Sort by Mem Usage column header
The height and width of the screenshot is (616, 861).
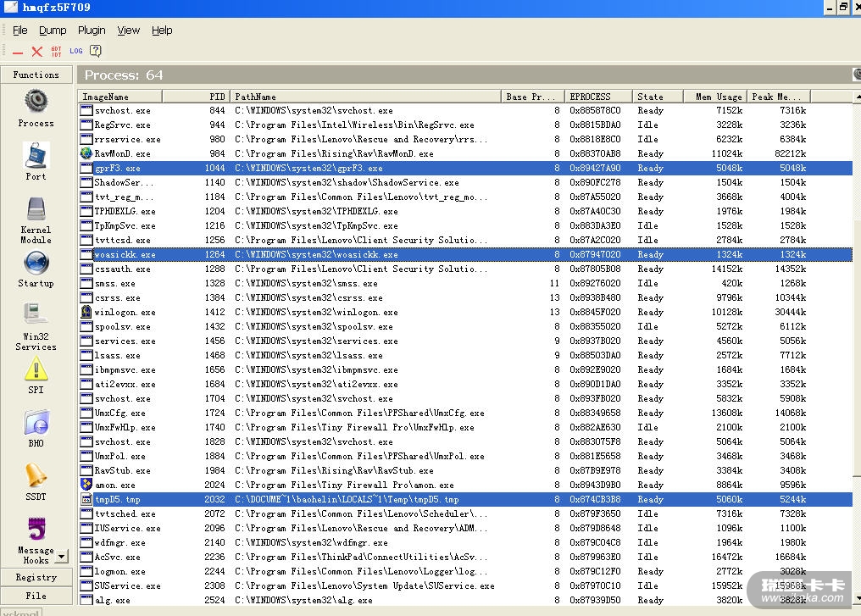tap(718, 97)
